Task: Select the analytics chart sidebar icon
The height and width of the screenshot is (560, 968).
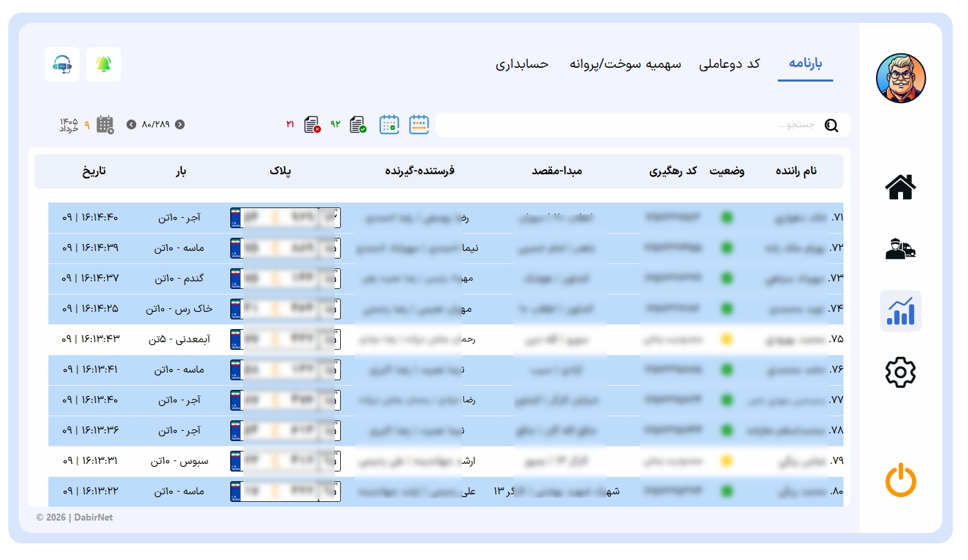Action: pyautogui.click(x=901, y=311)
